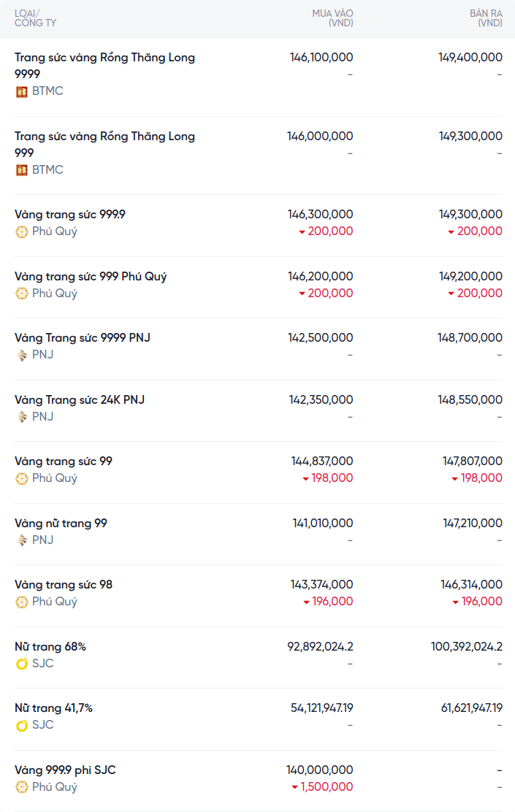Click SJC logo under Nữ trang 68%
The image size is (515, 812).
tap(21, 664)
